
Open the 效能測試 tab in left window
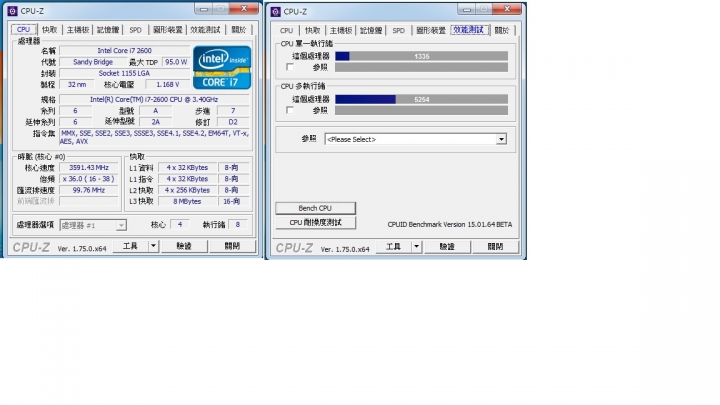click(x=205, y=30)
